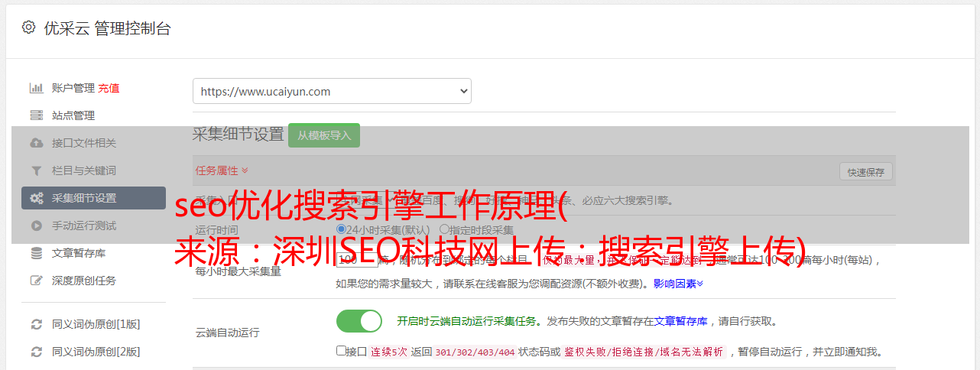This screenshot has width=980, height=370.
Task: Check the 接口 连续5次 pause checkbox
Action: tap(341, 351)
